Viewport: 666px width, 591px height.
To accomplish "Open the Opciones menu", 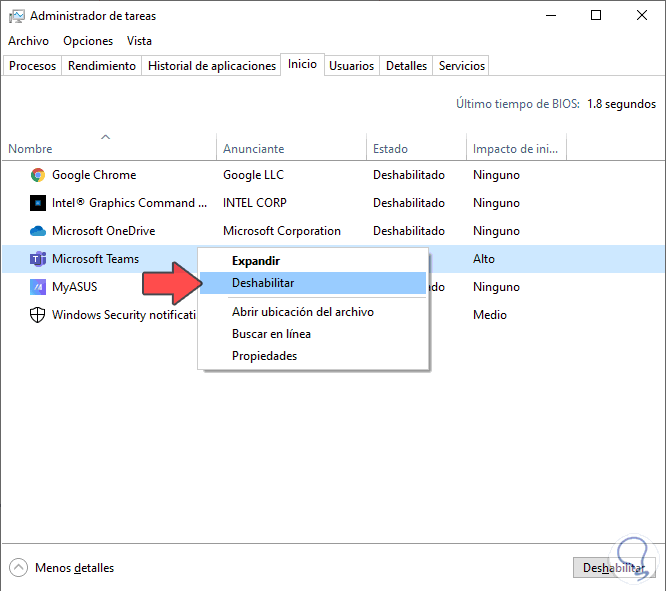I will click(x=88, y=41).
